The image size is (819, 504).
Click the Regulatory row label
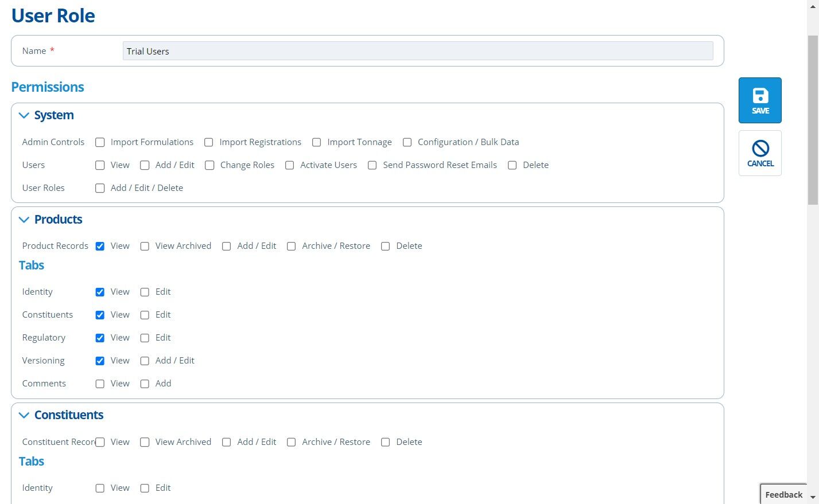[44, 338]
